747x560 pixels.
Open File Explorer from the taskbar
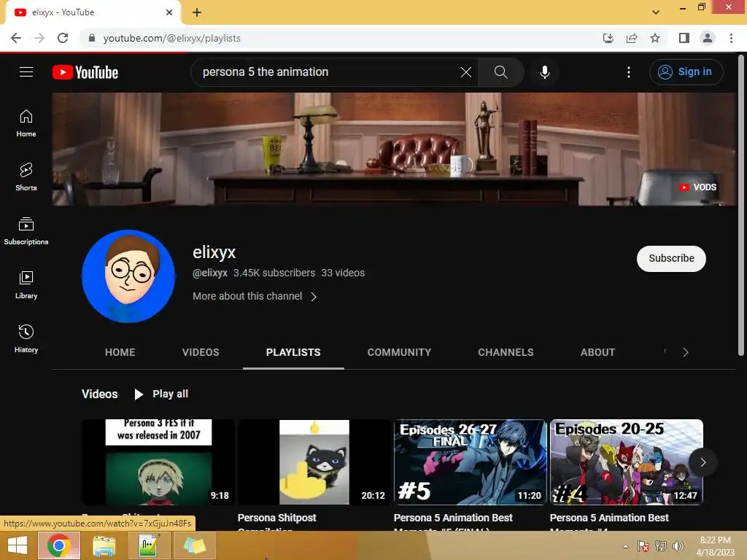[104, 545]
